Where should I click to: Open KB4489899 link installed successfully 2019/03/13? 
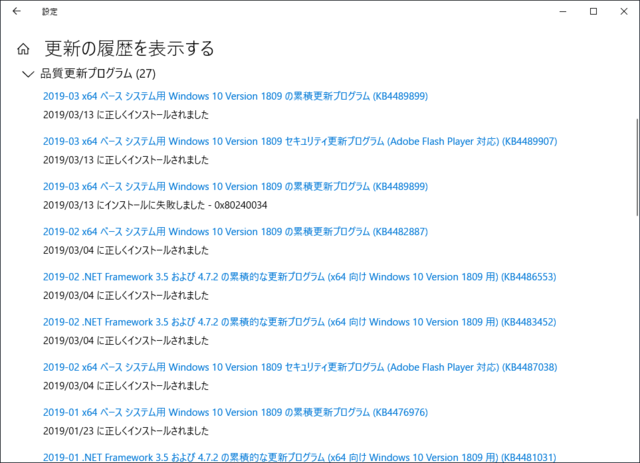236,96
